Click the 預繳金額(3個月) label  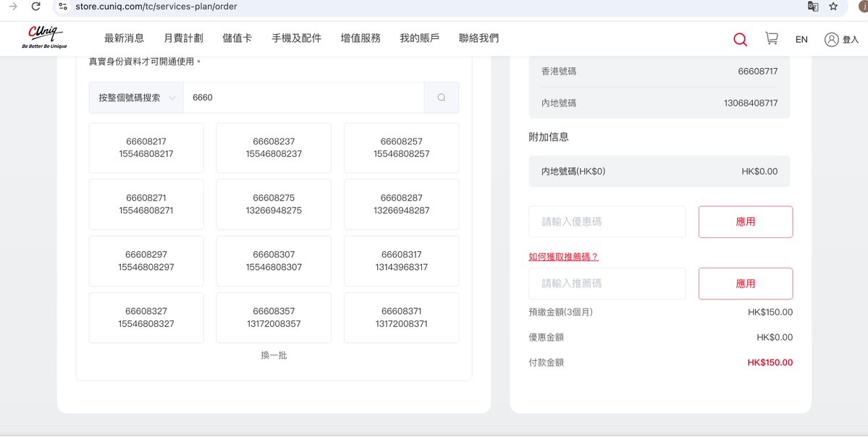(561, 312)
